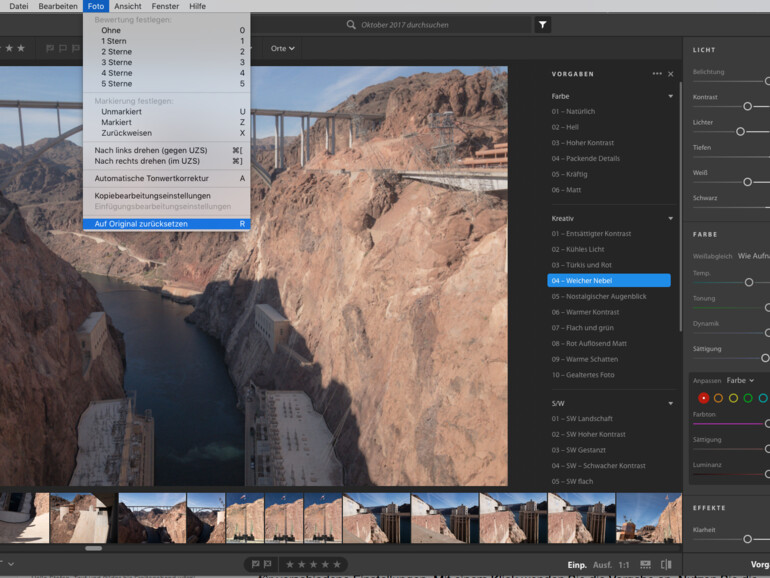Select the orange color circle in Anpassen
Viewport: 770px width, 578px height.
718,398
